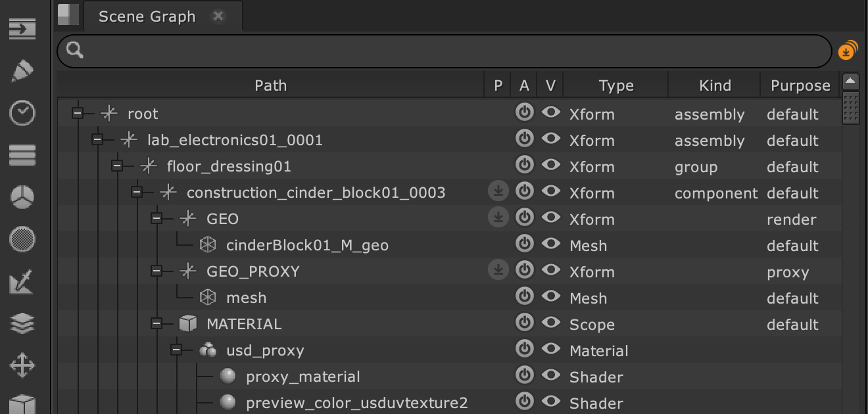Viewport: 868px width, 414px height.
Task: Collapse the construction_cinder_block01_0003 node
Action: (x=137, y=192)
